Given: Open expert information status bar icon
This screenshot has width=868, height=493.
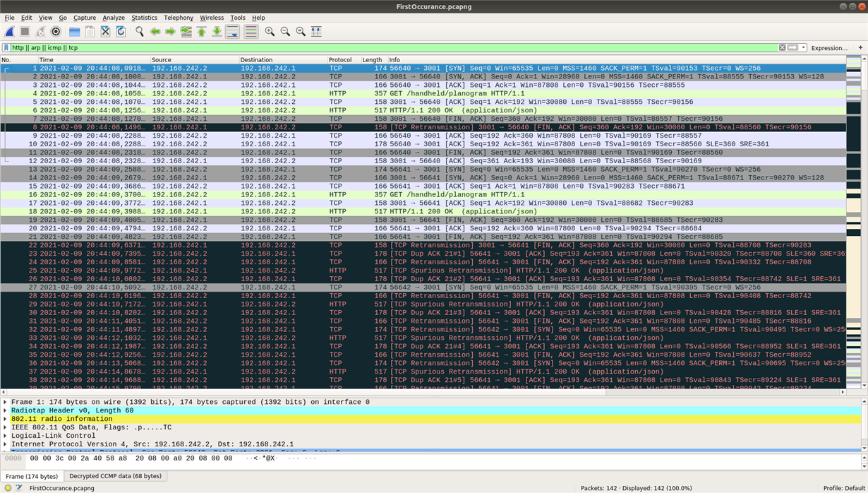Looking at the screenshot, I should point(8,488).
